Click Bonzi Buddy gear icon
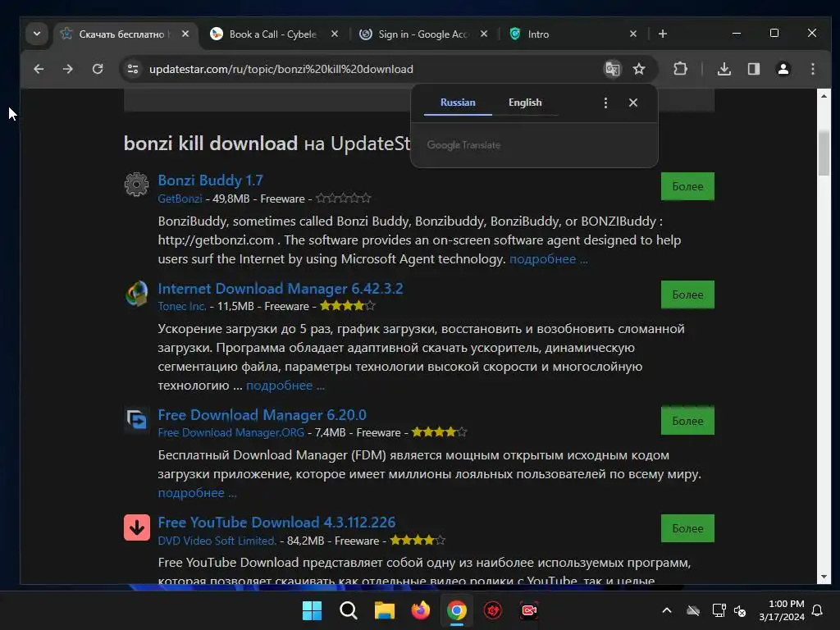Image resolution: width=840 pixels, height=630 pixels. (137, 185)
